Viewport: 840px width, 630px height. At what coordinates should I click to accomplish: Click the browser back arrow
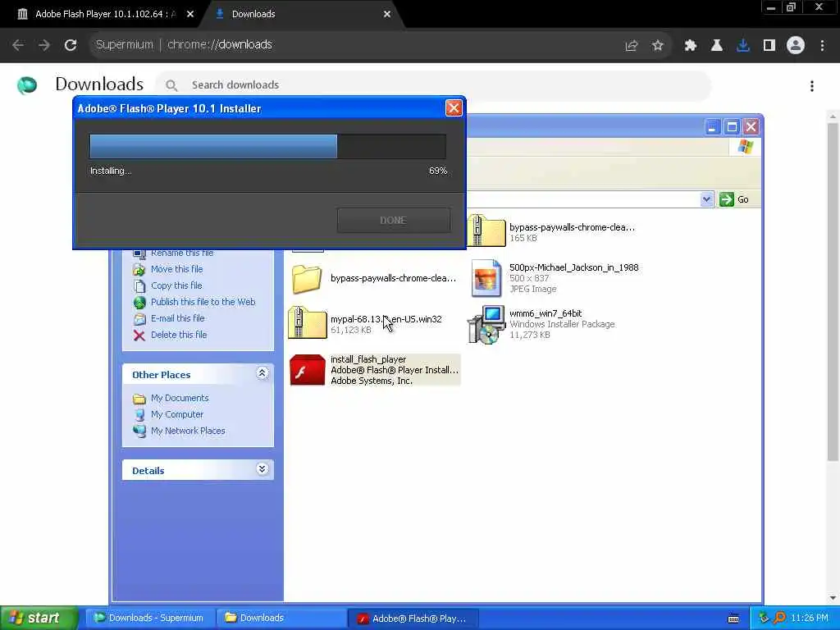[x=18, y=45]
